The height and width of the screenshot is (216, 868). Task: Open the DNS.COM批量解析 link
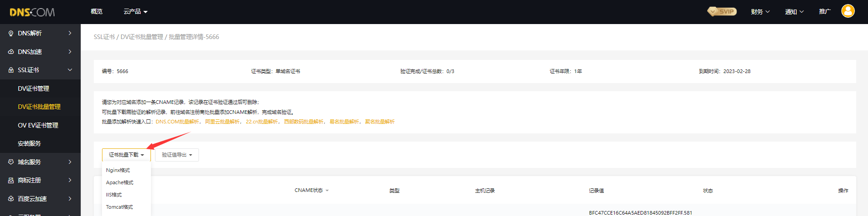click(177, 122)
